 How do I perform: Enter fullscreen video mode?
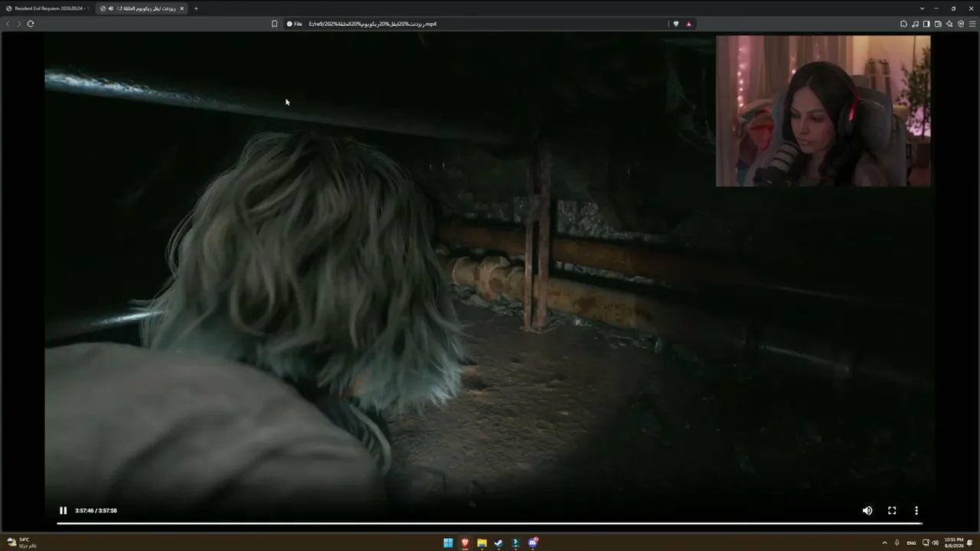(892, 510)
